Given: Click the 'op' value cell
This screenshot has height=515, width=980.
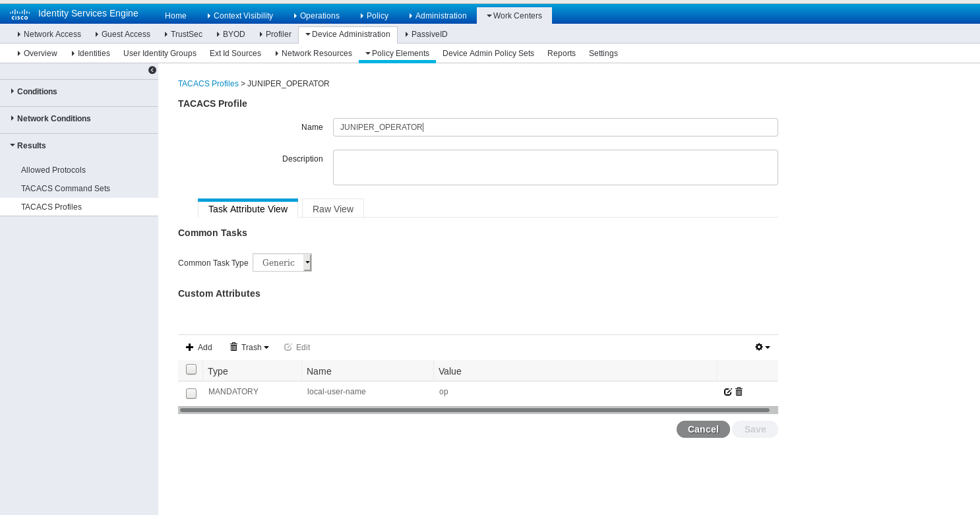Looking at the screenshot, I should pyautogui.click(x=444, y=392).
